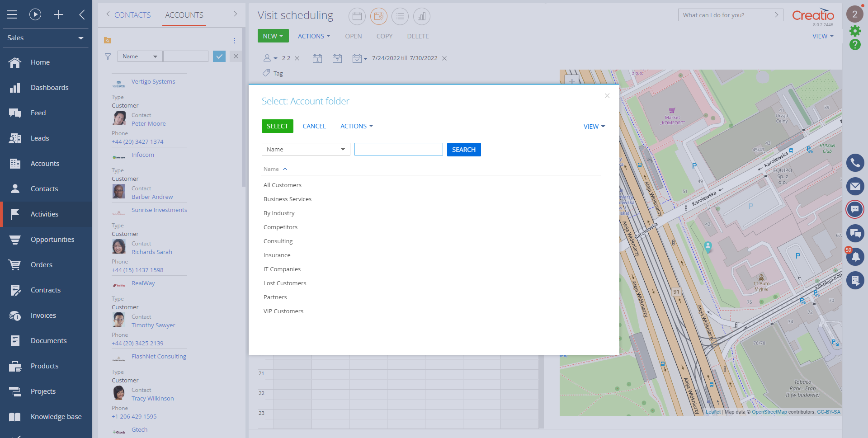
Task: Open the notifications bell icon
Action: pos(855,257)
